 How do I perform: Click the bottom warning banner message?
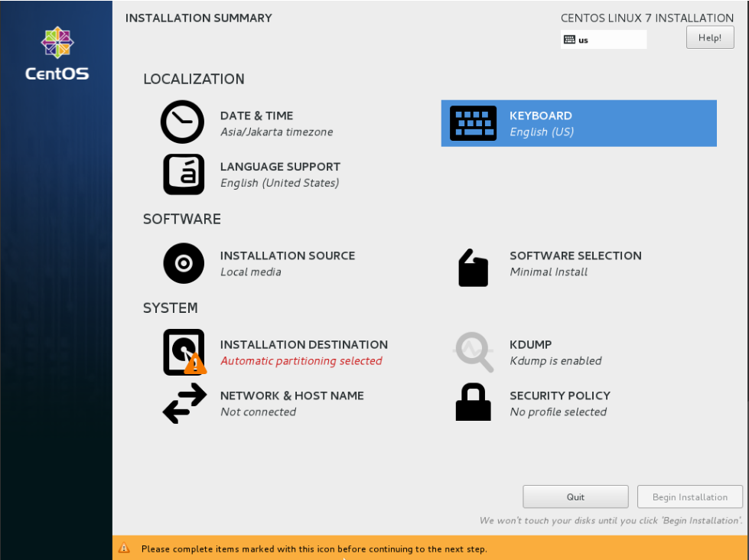tap(314, 549)
